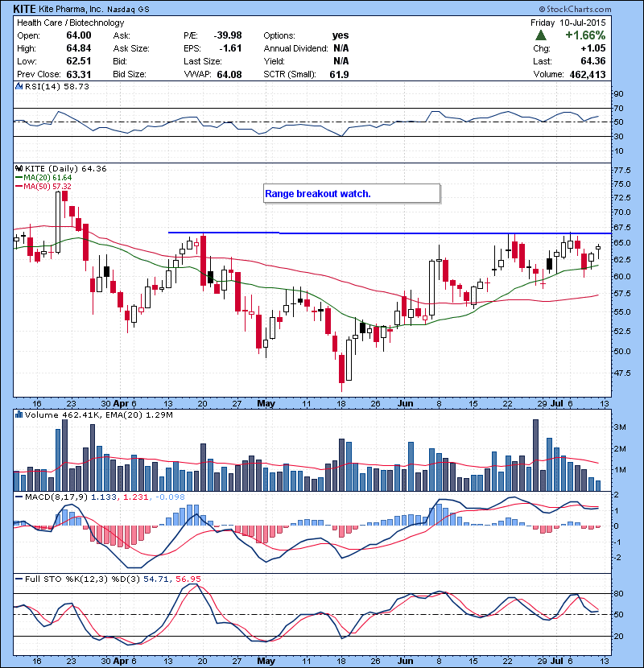Viewport: 644px width, 668px height.
Task: Click the stochastic %D value 56.95
Action: coord(190,579)
